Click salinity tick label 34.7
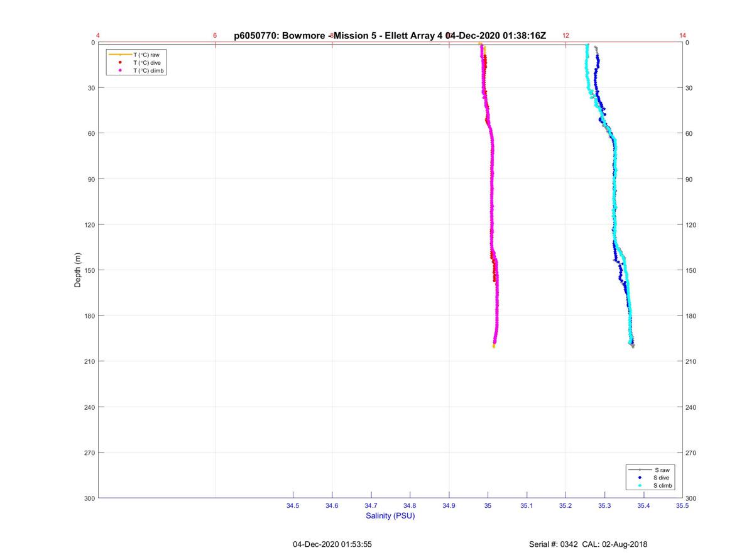Screen dimensions: 754x560 coord(371,505)
